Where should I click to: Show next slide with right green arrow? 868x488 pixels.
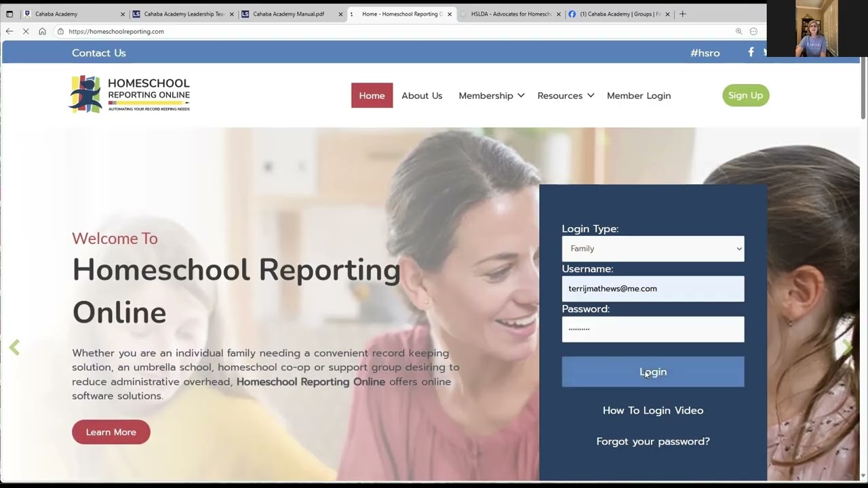[x=847, y=348]
